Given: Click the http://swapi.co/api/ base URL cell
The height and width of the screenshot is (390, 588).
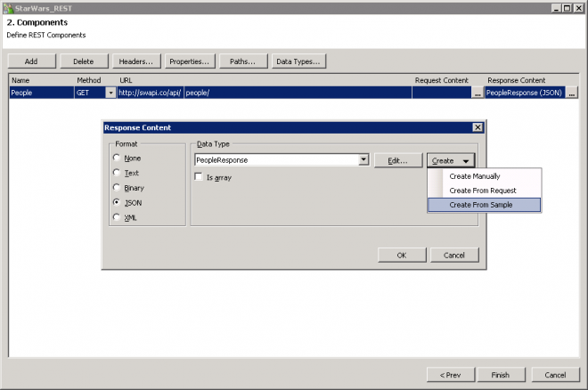Looking at the screenshot, I should pos(150,93).
